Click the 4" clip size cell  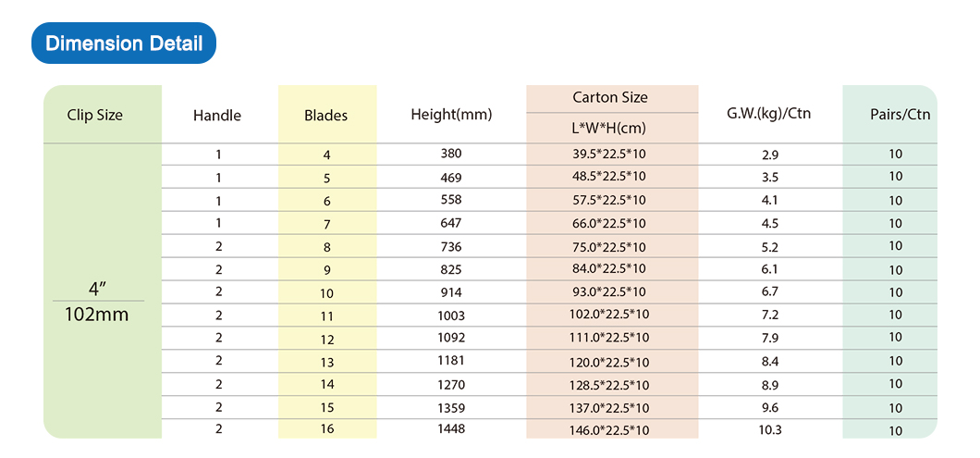(x=95, y=291)
